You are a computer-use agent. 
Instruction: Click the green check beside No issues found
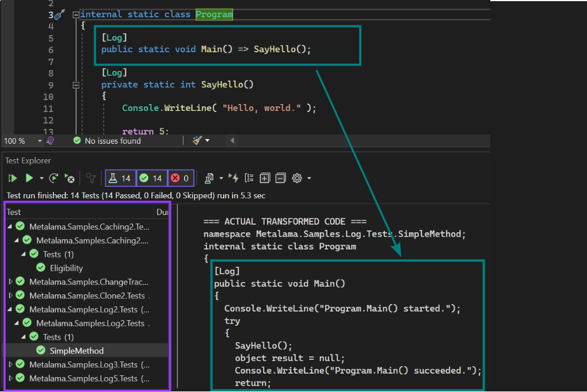point(77,141)
